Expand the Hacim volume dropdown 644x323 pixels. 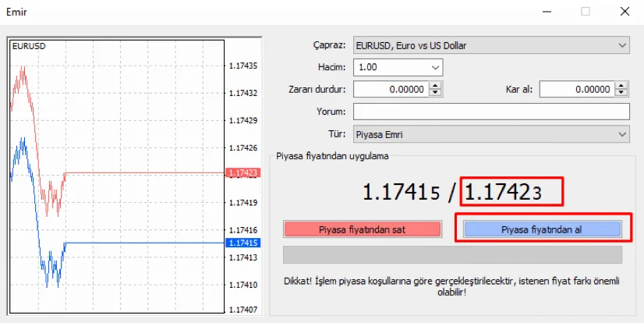398,67
